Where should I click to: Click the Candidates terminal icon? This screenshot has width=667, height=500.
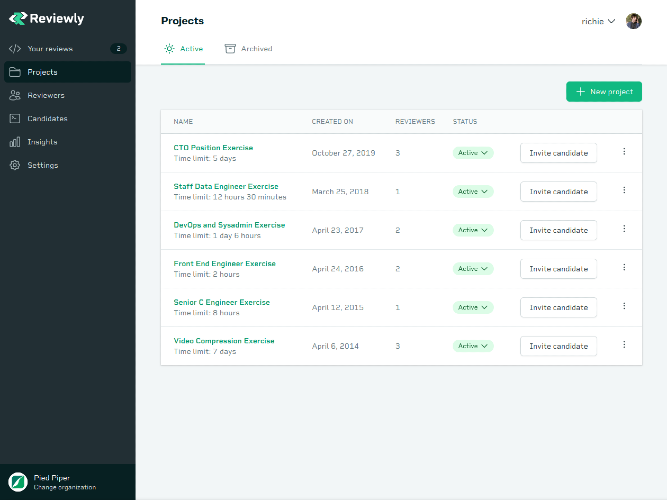pyautogui.click(x=15, y=118)
